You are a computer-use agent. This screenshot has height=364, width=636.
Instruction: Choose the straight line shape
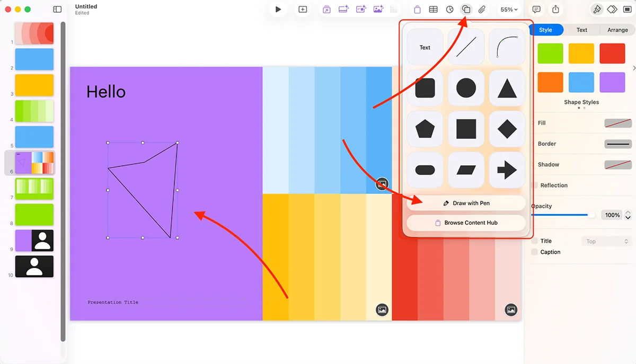click(x=466, y=47)
